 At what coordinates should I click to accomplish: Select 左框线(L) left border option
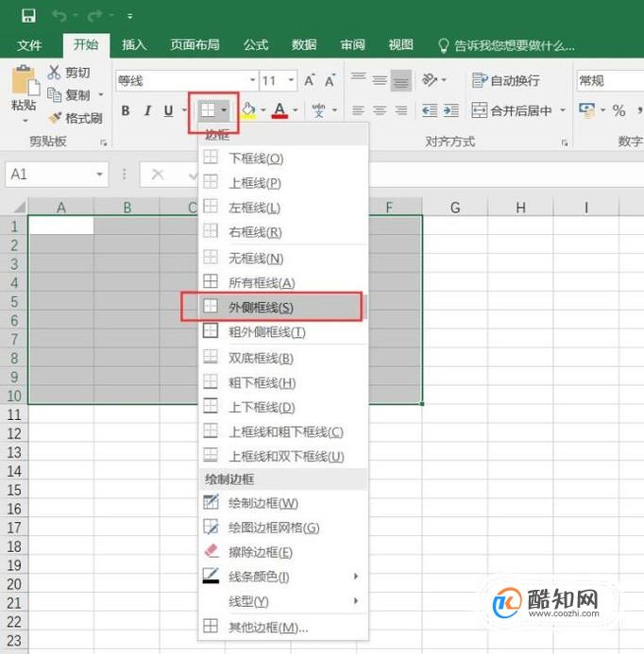pyautogui.click(x=283, y=208)
